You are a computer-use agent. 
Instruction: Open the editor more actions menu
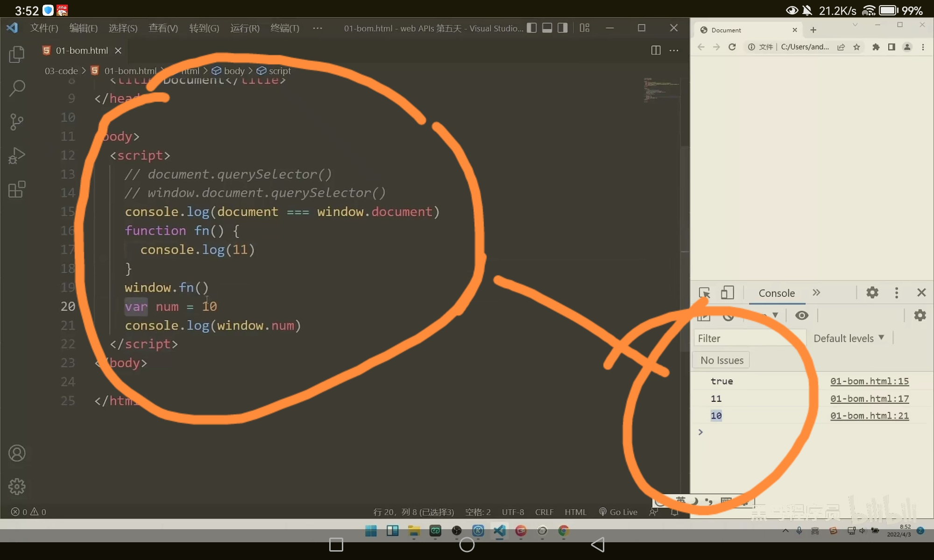[674, 50]
